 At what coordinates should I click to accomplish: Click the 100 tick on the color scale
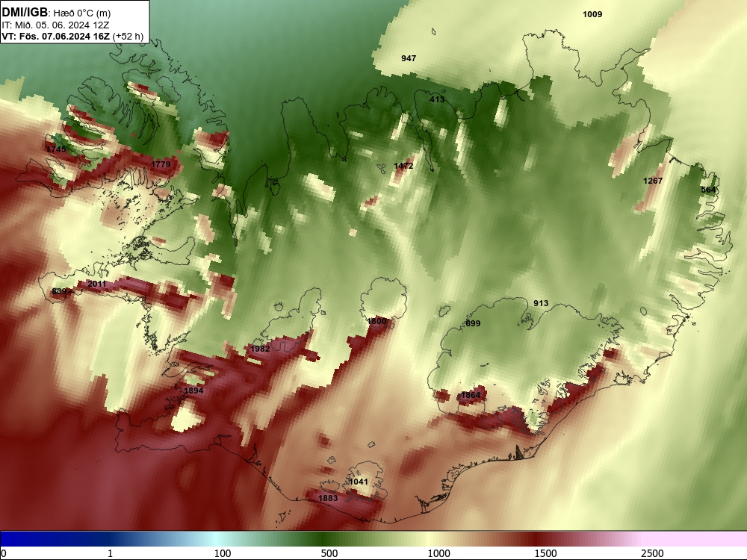223,553
